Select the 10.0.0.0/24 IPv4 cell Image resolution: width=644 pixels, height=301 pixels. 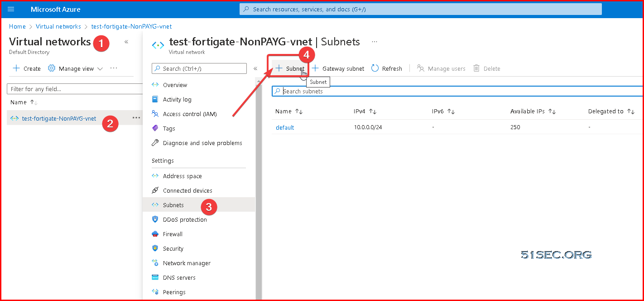pos(368,127)
